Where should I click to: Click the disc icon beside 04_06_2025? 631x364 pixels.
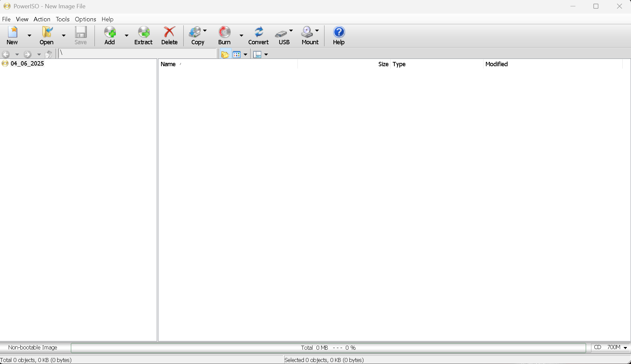coord(5,64)
